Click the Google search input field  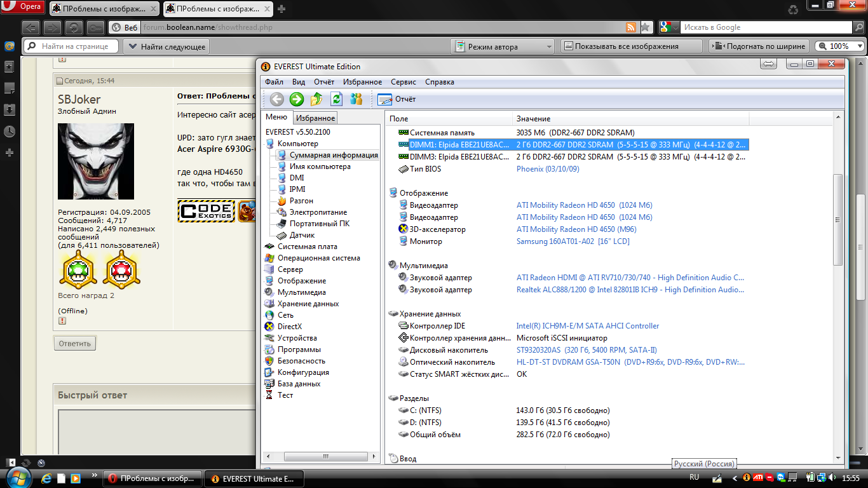coord(766,27)
